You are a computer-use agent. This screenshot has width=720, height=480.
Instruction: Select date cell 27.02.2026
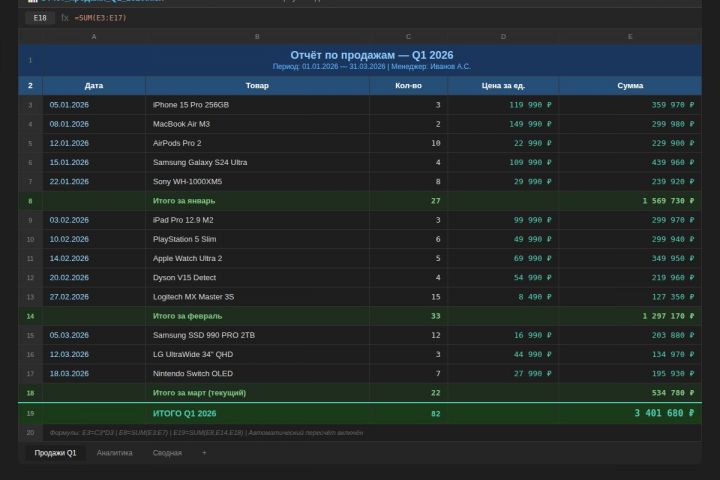pyautogui.click(x=94, y=297)
